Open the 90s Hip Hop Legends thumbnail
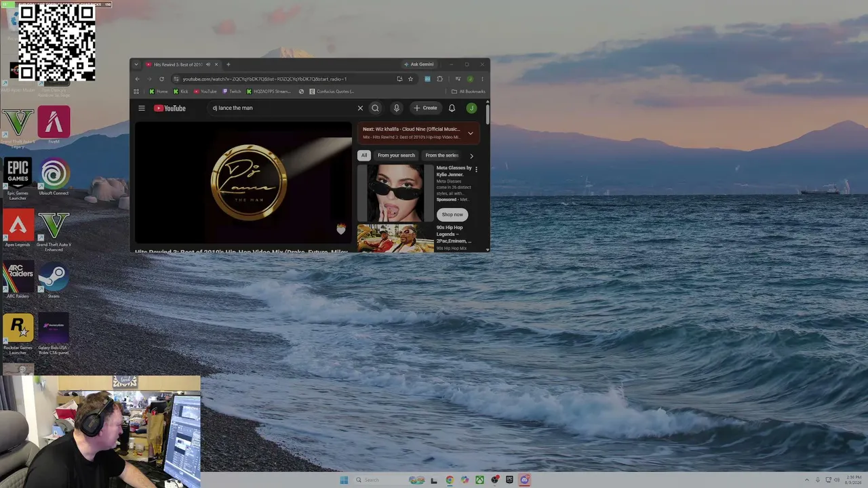The height and width of the screenshot is (488, 868). pos(395,239)
